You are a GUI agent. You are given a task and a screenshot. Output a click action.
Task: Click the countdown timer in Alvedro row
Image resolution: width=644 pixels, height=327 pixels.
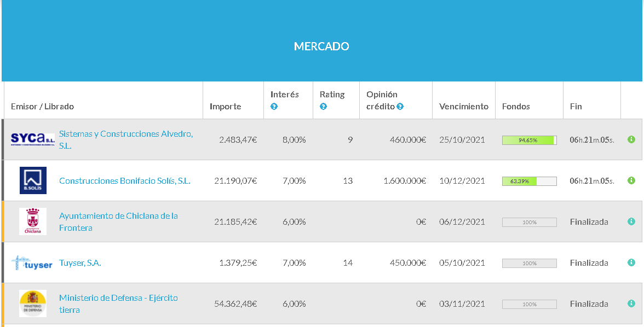pyautogui.click(x=592, y=140)
